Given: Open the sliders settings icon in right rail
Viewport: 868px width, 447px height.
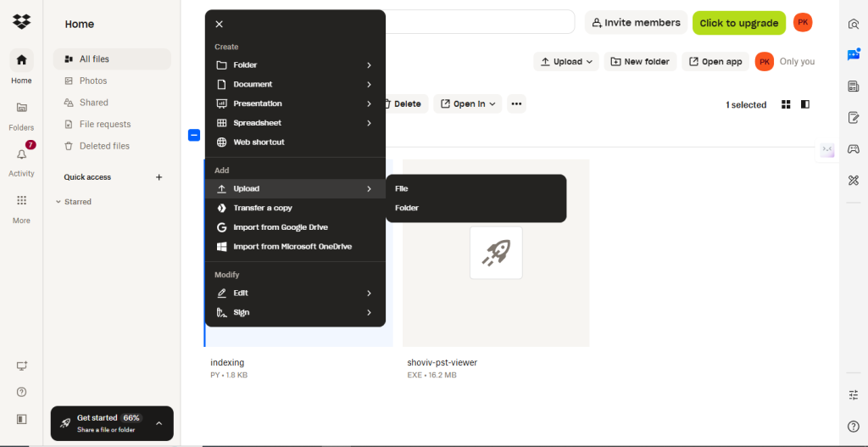Looking at the screenshot, I should 854,395.
